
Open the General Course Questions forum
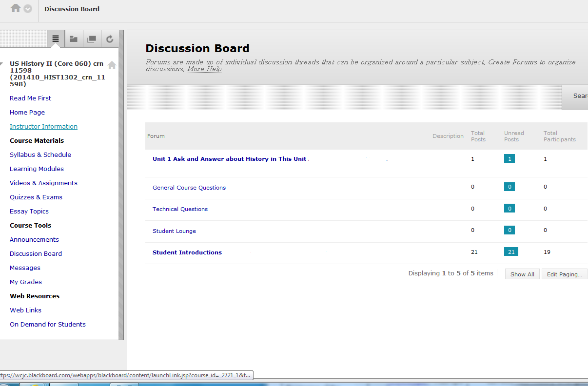tap(189, 188)
